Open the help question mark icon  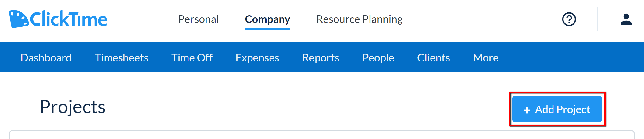point(569,19)
